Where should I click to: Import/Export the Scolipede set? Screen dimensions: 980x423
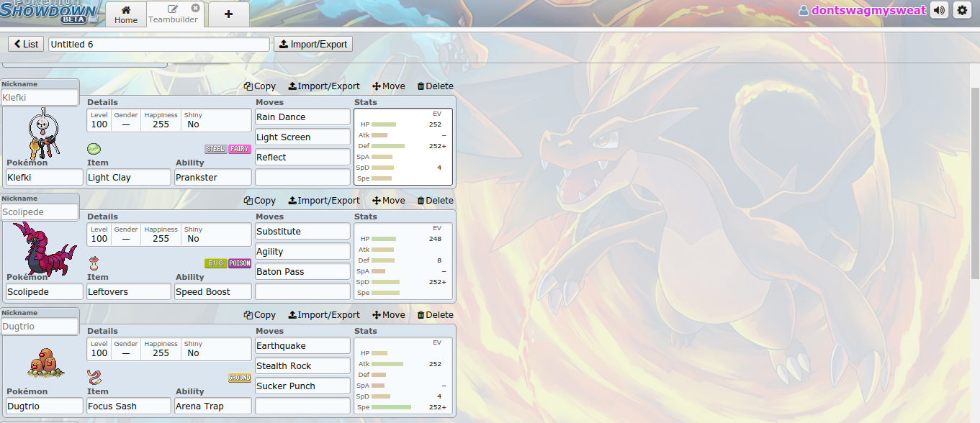point(324,200)
